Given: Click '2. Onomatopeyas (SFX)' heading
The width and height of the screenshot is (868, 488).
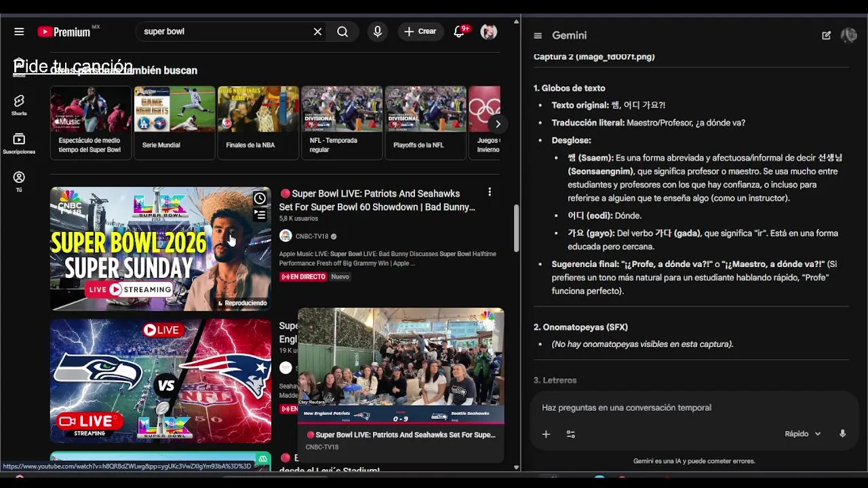Looking at the screenshot, I should 580,327.
